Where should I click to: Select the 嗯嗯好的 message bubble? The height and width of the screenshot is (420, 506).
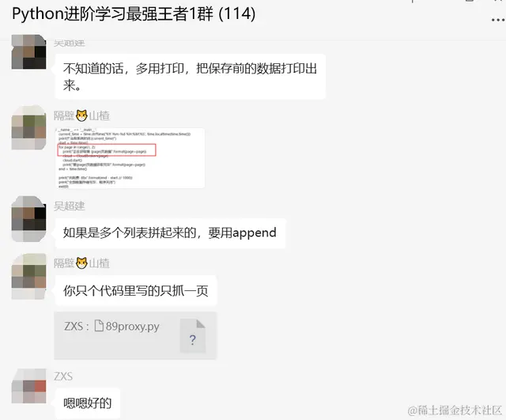click(88, 403)
